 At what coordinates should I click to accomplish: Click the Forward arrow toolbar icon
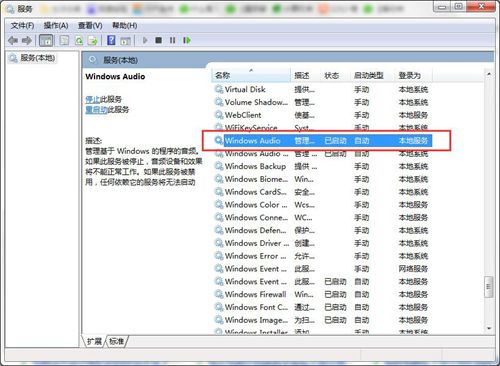click(x=27, y=41)
